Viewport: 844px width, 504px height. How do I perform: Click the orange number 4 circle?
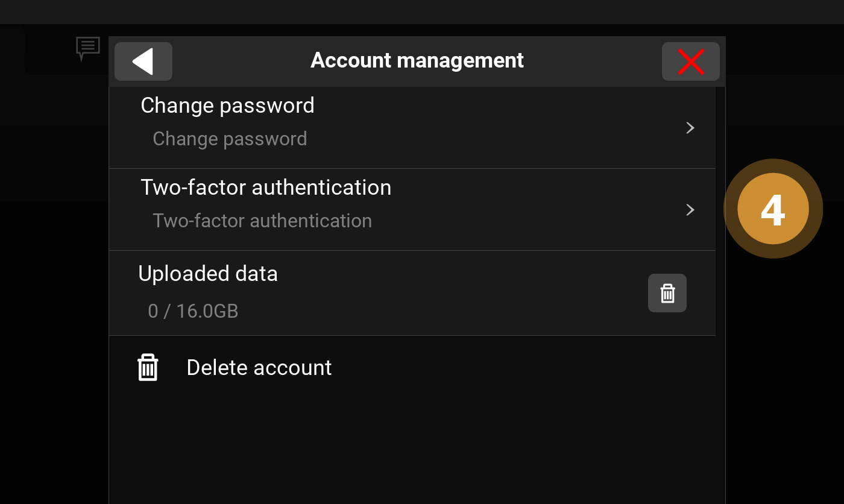tap(773, 209)
